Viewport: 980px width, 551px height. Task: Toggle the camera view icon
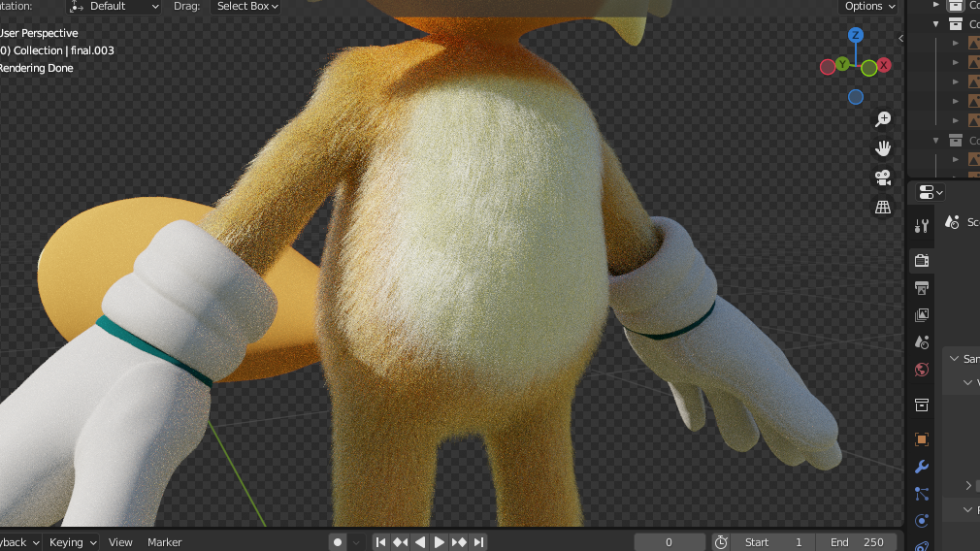click(x=883, y=178)
